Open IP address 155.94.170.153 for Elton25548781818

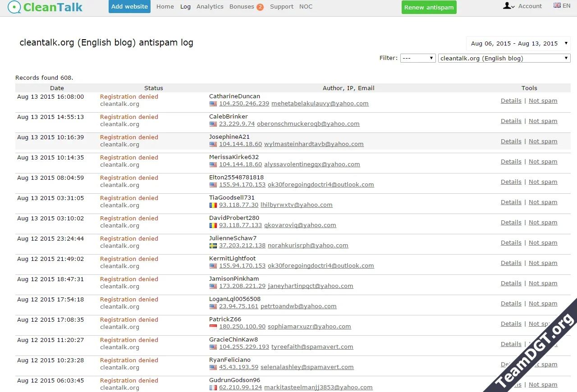pos(242,185)
